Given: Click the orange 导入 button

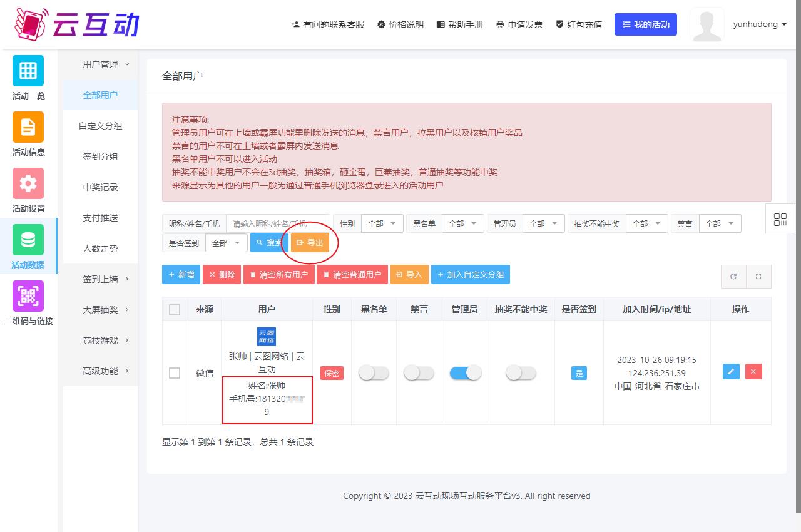Looking at the screenshot, I should 409,275.
